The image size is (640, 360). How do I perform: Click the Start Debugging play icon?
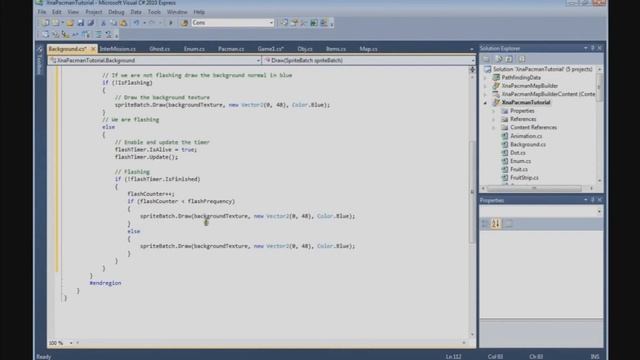(171, 23)
